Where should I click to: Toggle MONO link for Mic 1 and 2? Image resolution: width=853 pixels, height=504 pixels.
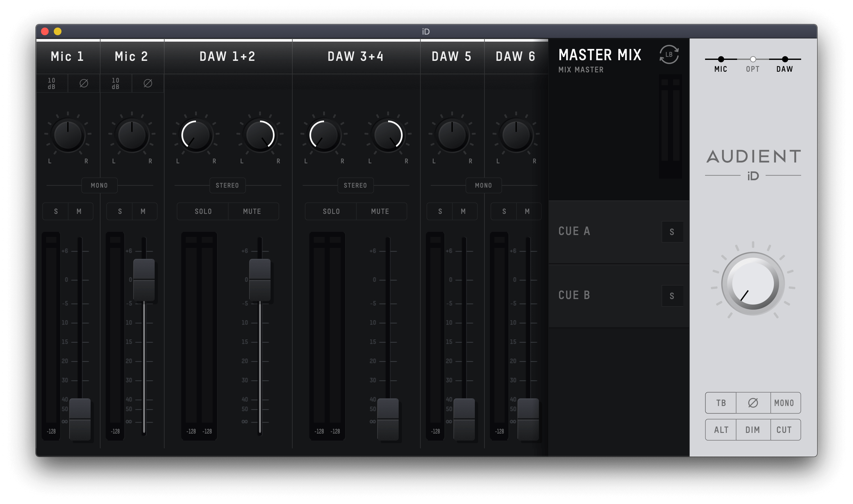(x=99, y=185)
